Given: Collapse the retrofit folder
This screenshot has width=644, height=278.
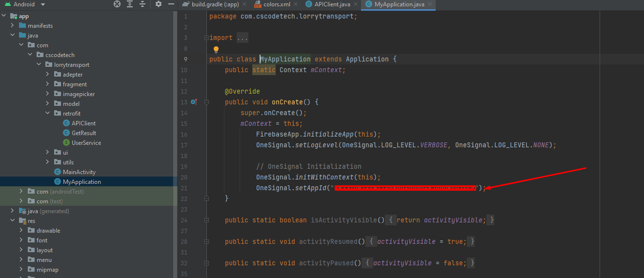Looking at the screenshot, I should click(x=47, y=114).
